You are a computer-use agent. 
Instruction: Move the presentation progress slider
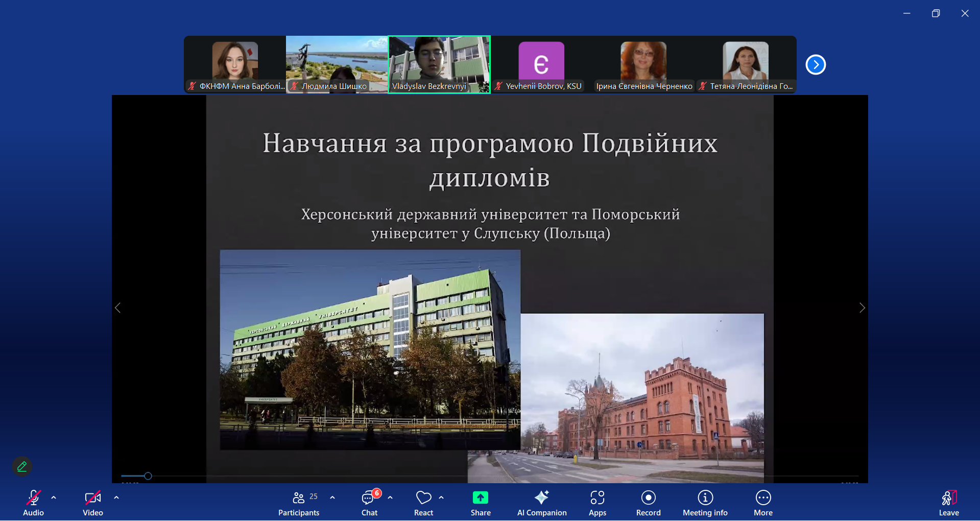(x=148, y=476)
